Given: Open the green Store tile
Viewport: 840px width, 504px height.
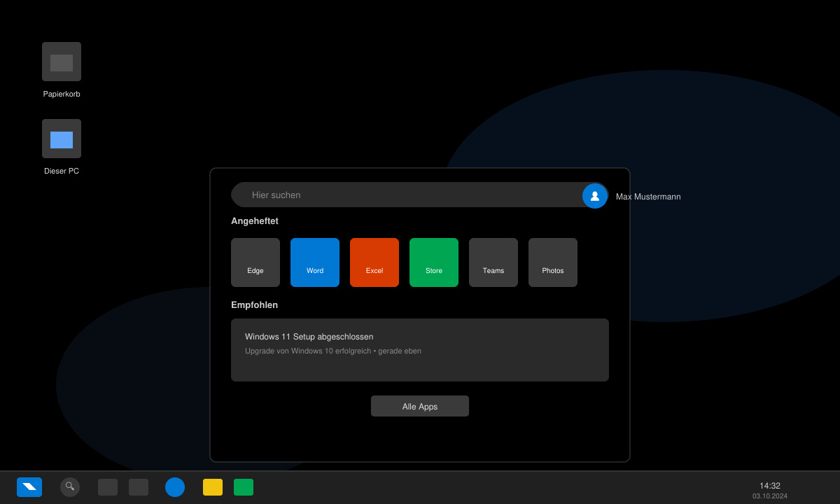Looking at the screenshot, I should pyautogui.click(x=434, y=262).
